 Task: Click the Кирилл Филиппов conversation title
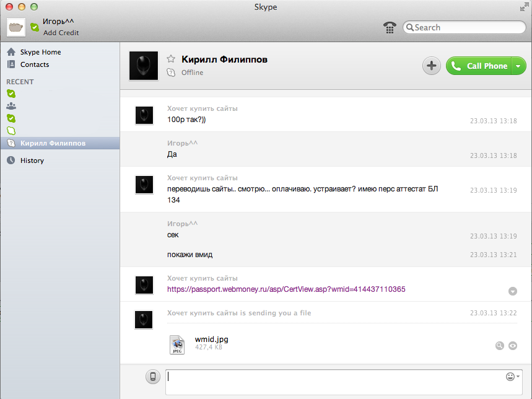point(224,59)
